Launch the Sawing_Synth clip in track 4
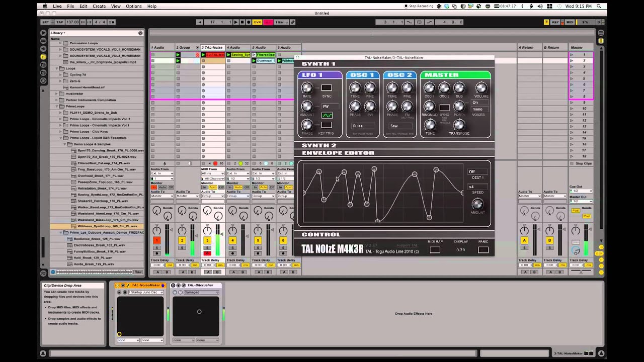644x362 pixels. click(228, 55)
